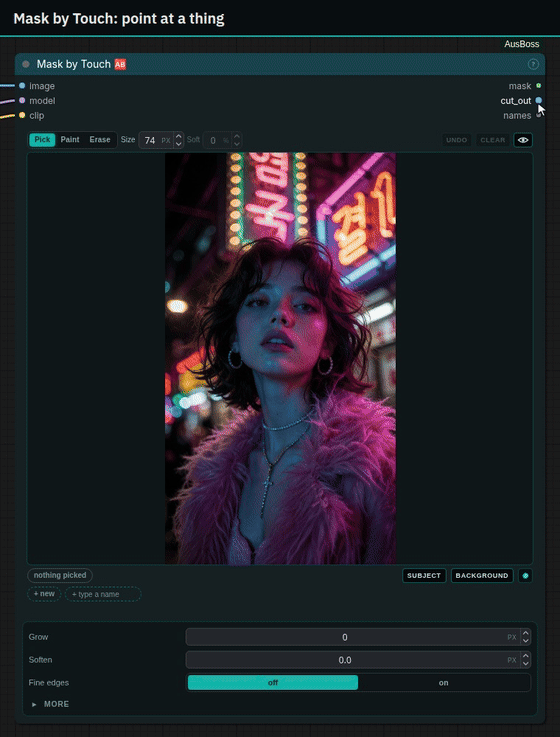Click the cut_out output socket
The image size is (560, 737).
(538, 100)
